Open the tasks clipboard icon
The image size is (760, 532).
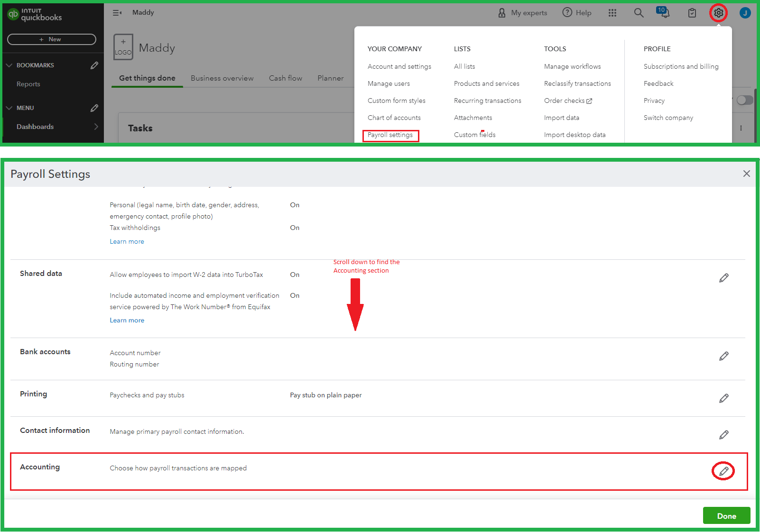pos(692,13)
